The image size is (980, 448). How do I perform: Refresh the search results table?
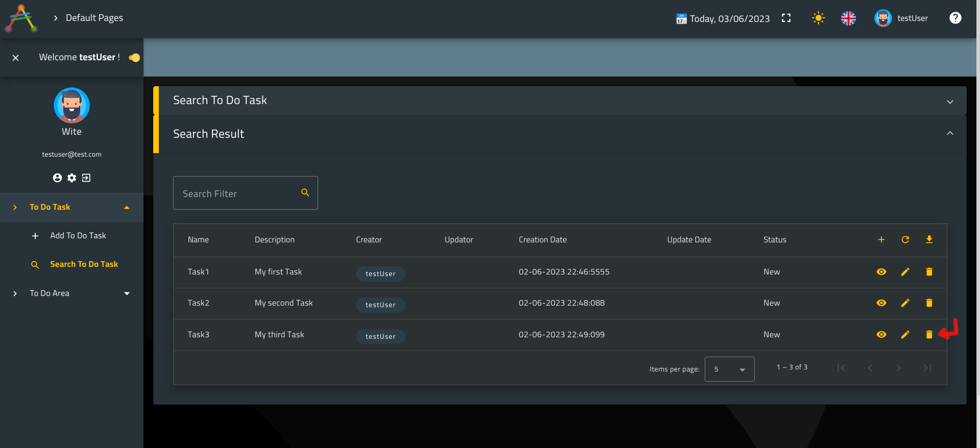pos(905,240)
